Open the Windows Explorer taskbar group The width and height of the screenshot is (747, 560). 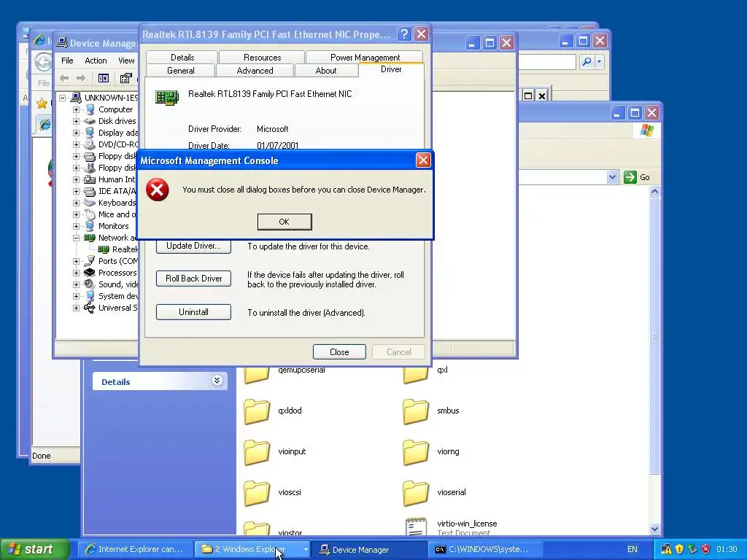click(252, 550)
